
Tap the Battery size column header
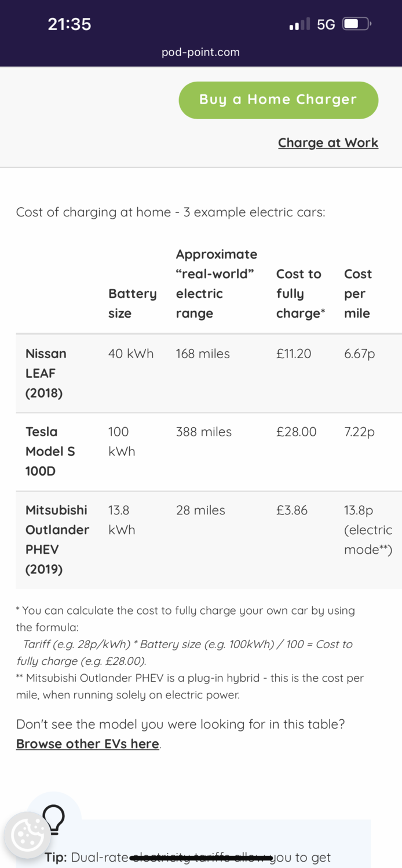132,303
